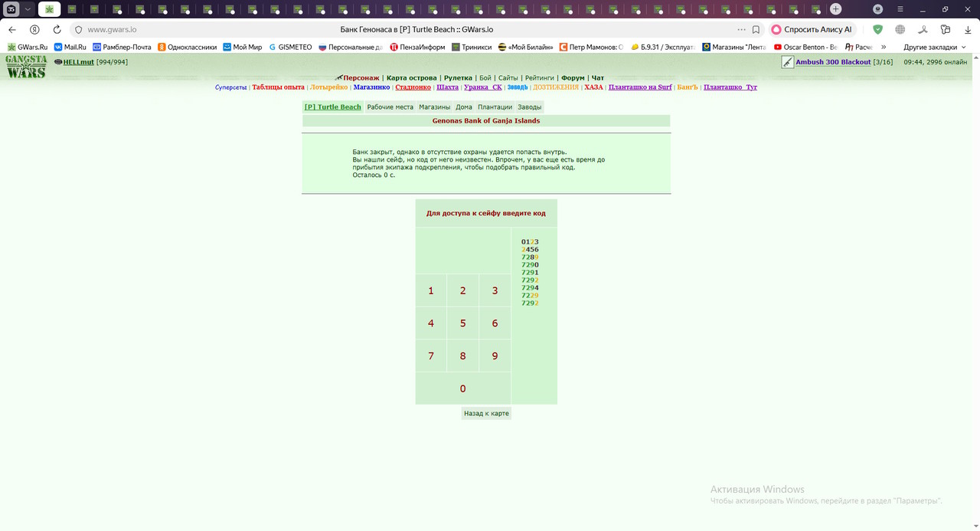Viewport: 980px width, 531px height.
Task: Show more bookmarks with the » chevron
Action: [884, 47]
